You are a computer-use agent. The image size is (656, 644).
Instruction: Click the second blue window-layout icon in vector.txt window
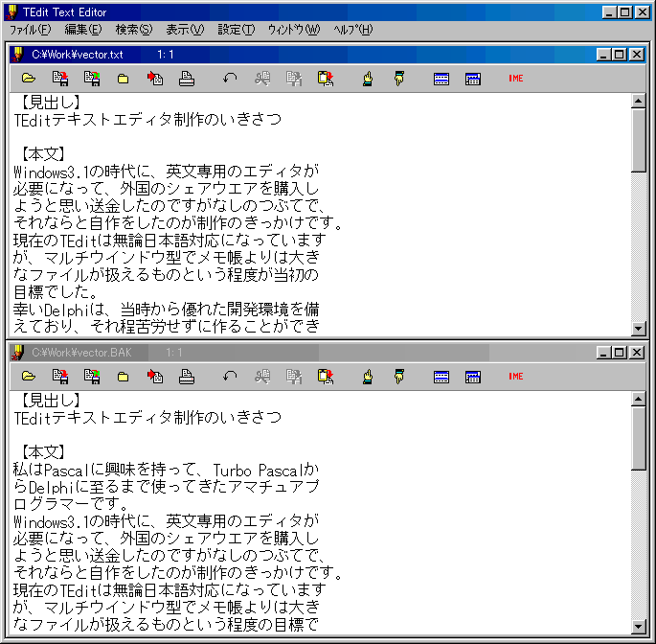pos(473,79)
